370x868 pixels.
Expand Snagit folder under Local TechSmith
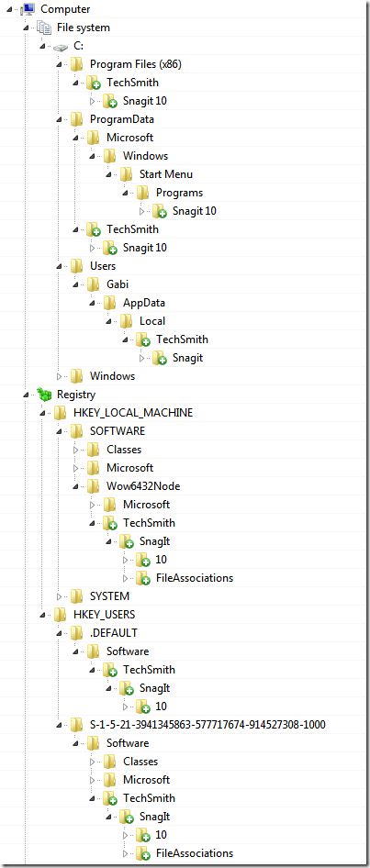141,358
